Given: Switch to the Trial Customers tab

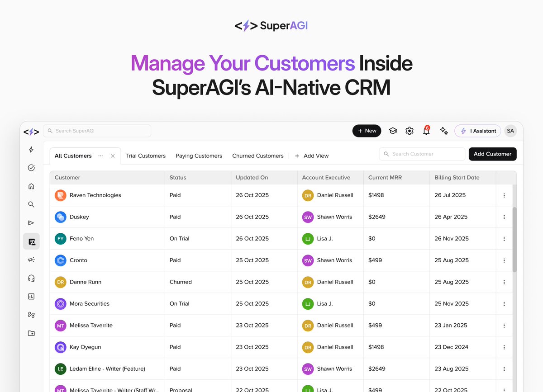Looking at the screenshot, I should [146, 156].
